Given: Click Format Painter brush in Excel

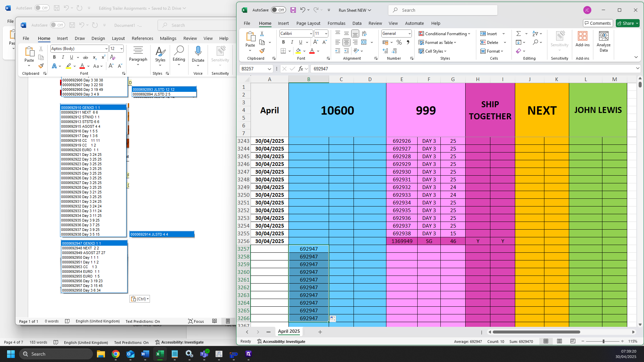Looking at the screenshot, I should [262, 51].
